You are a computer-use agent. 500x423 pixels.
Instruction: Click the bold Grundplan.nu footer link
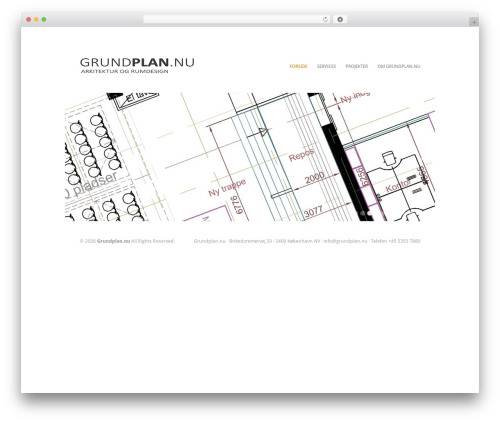(x=113, y=241)
